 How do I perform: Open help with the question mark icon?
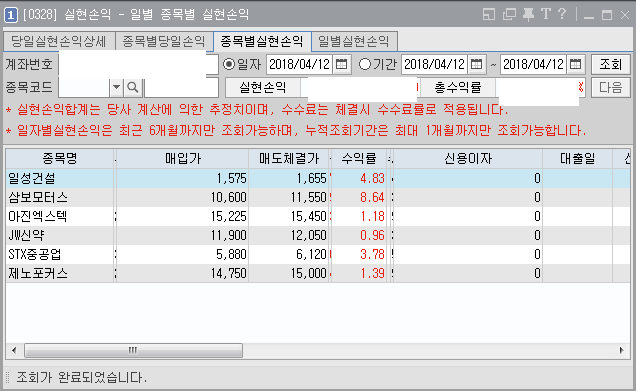562,14
